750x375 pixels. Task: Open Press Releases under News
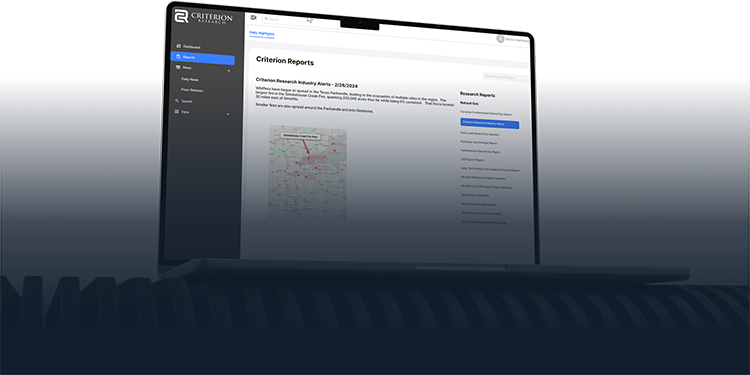coord(192,90)
